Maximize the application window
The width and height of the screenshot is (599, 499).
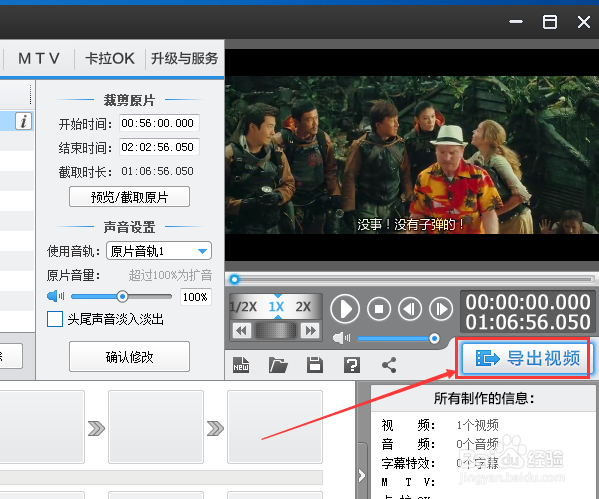550,22
